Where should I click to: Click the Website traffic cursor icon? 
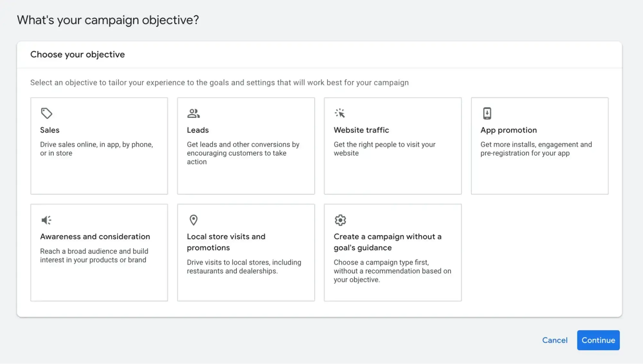[x=340, y=113]
